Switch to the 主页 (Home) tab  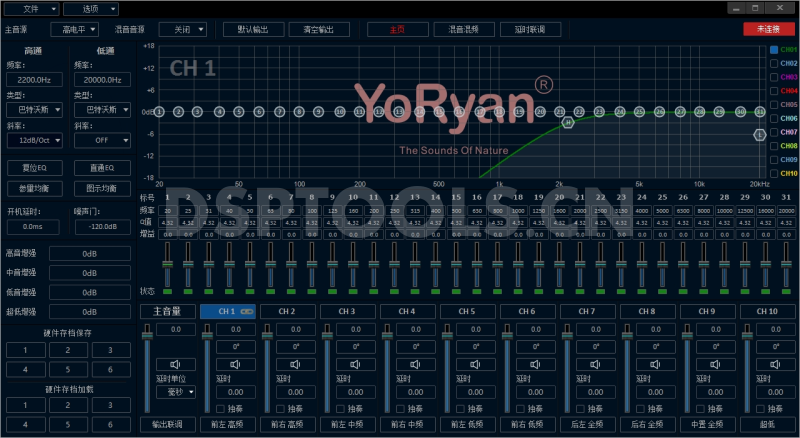point(397,30)
